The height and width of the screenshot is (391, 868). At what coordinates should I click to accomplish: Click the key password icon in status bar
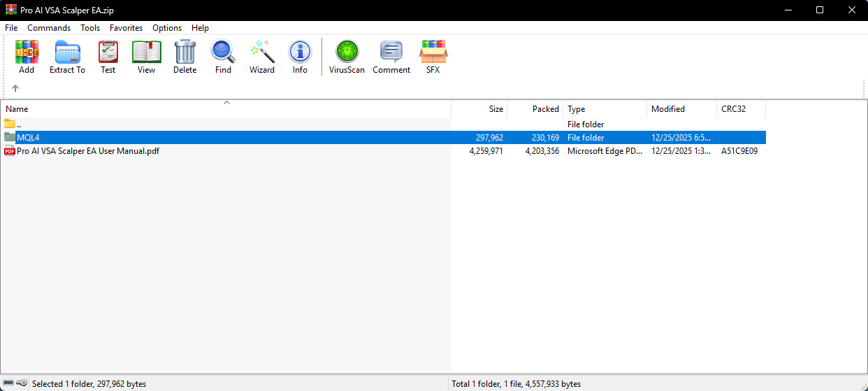click(22, 383)
